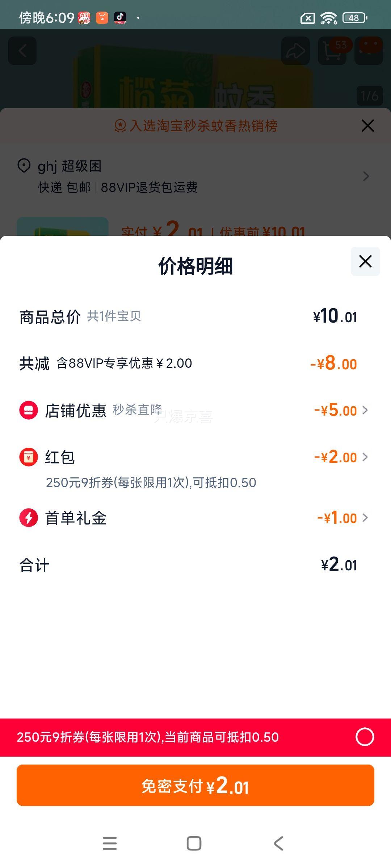Select the 250元9折券 radio circle
This screenshot has width=391, height=868.
point(365,737)
